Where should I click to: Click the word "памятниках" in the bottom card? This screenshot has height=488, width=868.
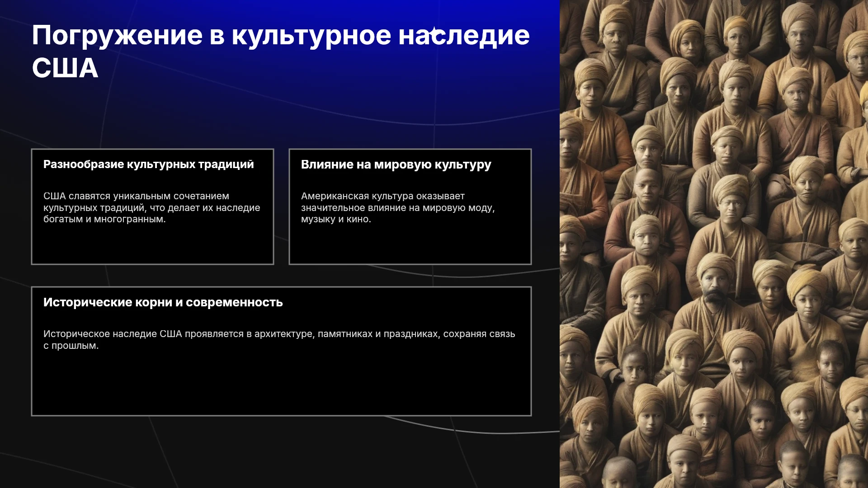pos(345,334)
